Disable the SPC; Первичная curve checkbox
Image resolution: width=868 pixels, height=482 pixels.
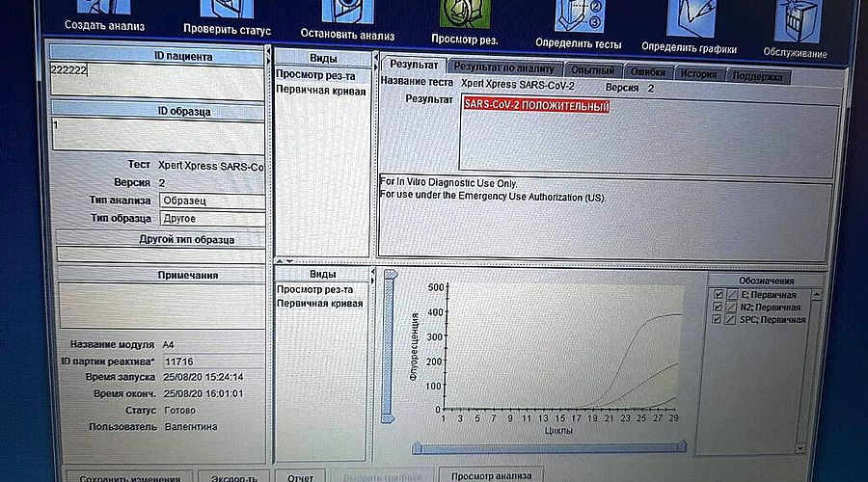(716, 319)
